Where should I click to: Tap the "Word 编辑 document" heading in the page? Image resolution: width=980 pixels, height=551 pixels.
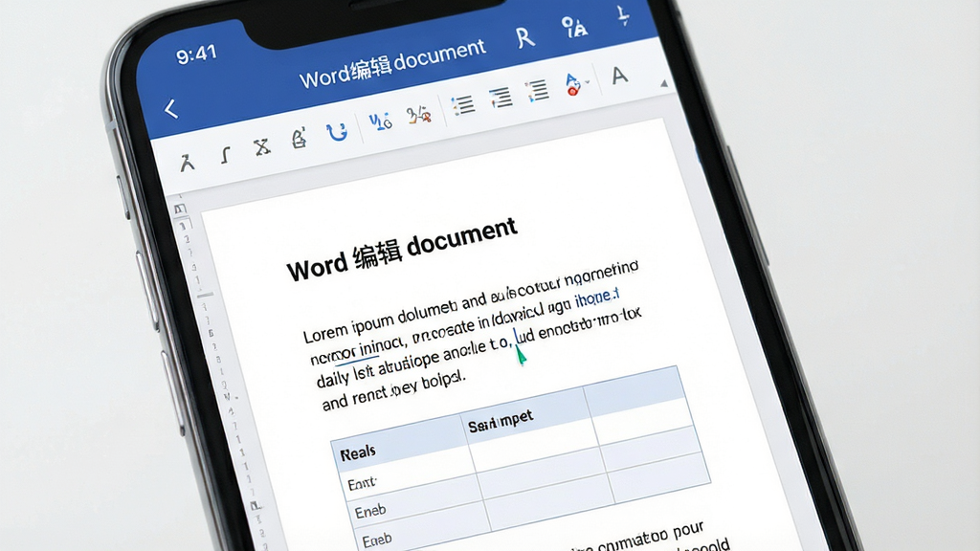pyautogui.click(x=402, y=249)
